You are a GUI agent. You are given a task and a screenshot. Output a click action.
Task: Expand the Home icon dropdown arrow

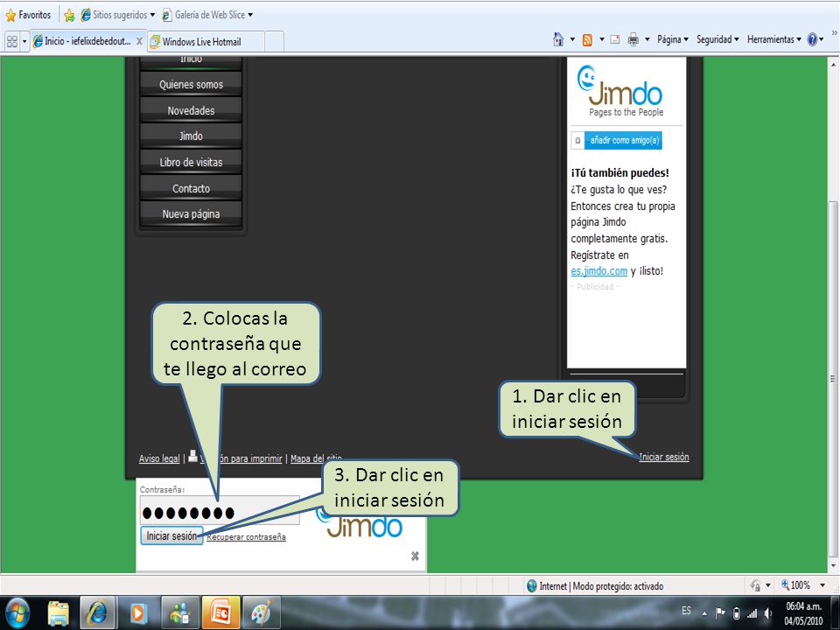coord(572,39)
